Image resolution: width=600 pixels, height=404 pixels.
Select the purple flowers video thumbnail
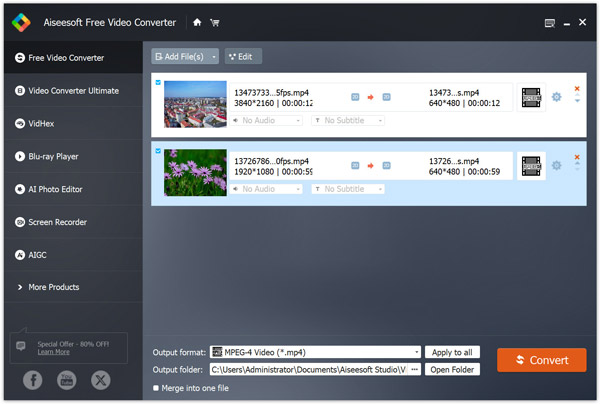pos(195,173)
